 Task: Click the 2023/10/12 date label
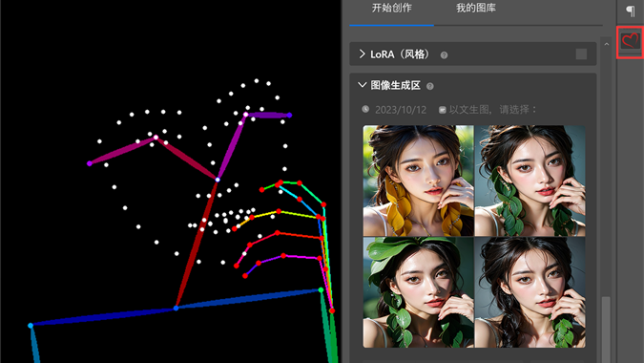coord(401,110)
